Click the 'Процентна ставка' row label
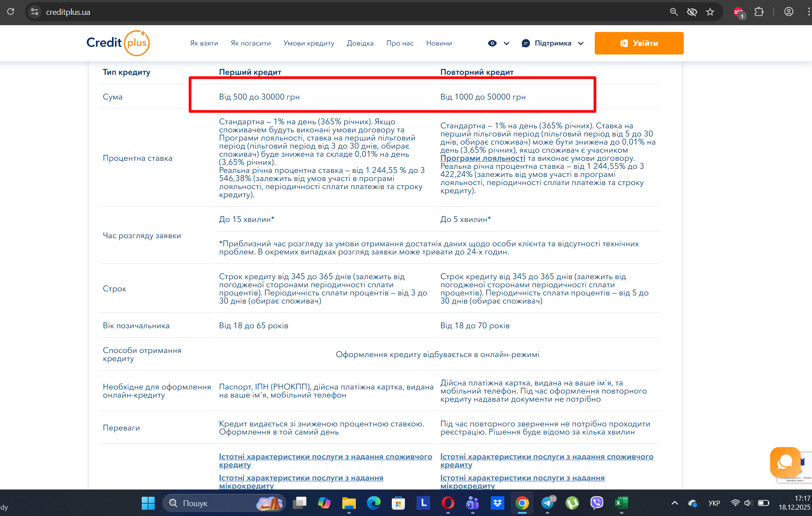The height and width of the screenshot is (516, 812). point(138,158)
